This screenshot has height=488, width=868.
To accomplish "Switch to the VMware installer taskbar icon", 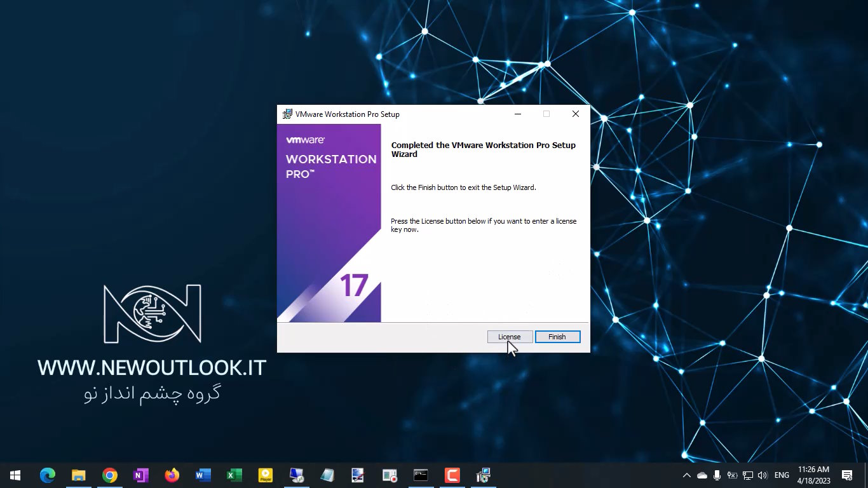I will [x=483, y=475].
